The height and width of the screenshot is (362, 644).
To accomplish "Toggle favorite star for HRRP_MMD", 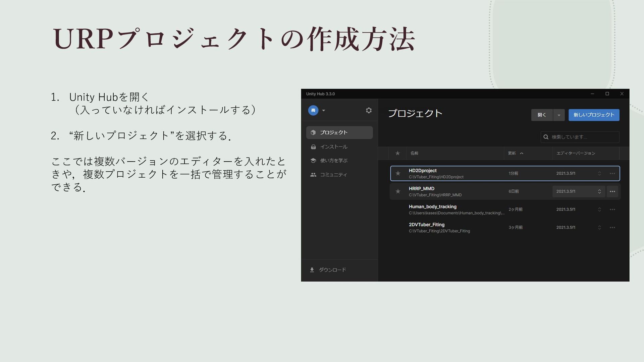I will click(398, 191).
